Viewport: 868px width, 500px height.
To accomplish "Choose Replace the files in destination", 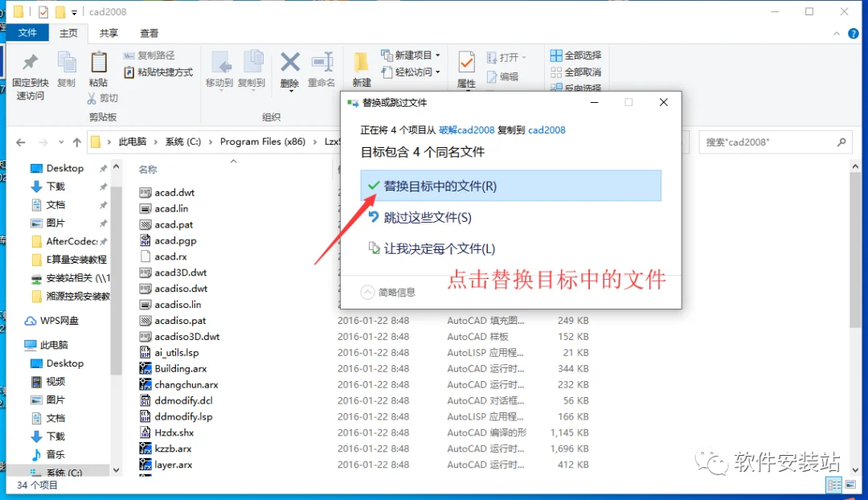I will click(x=510, y=186).
